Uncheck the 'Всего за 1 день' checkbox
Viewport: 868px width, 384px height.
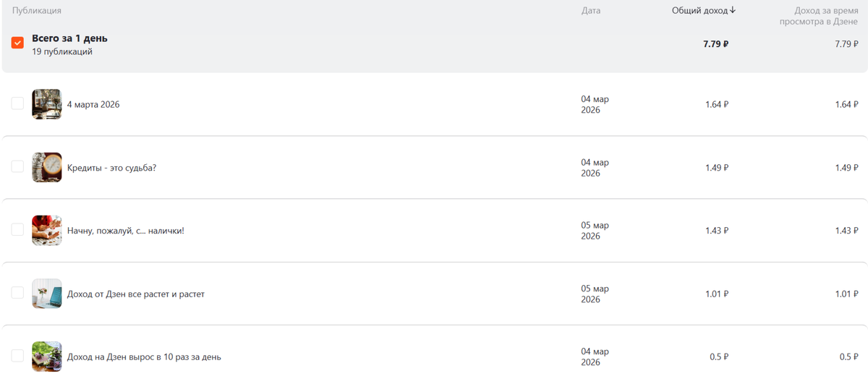[x=18, y=43]
